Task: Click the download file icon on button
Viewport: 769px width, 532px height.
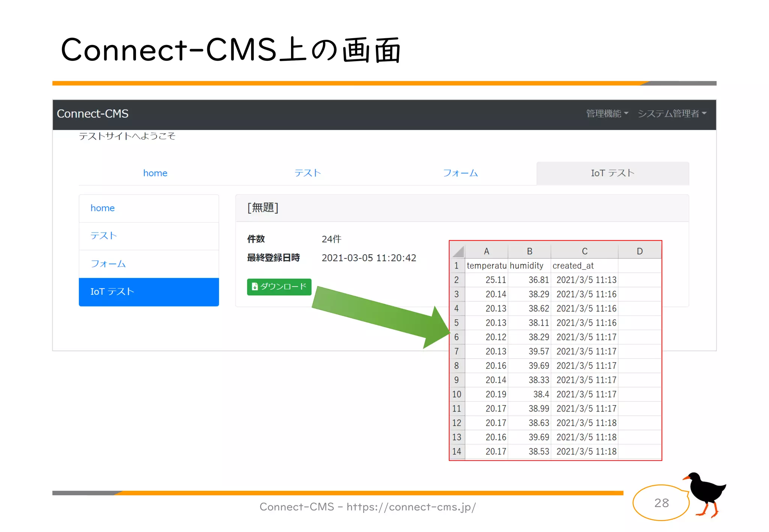Action: [255, 287]
